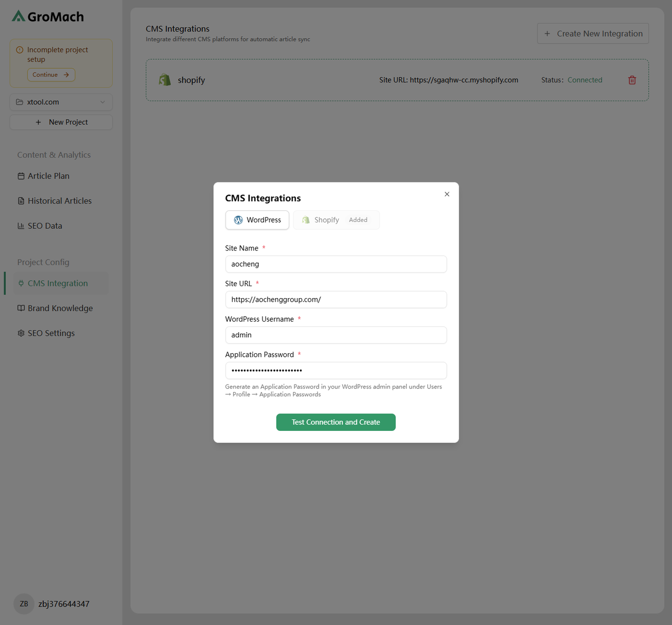Open Brand Knowledge page
672x625 pixels.
60,309
